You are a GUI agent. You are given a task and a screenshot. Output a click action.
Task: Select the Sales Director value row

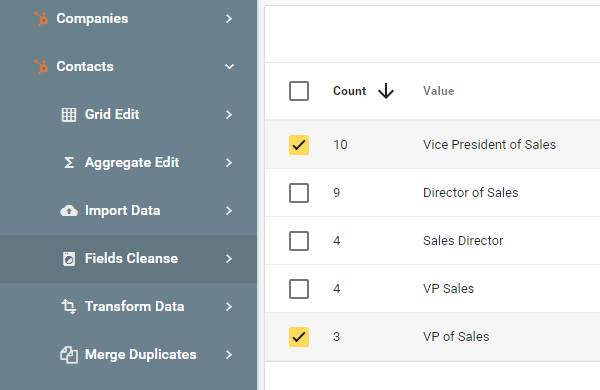pos(432,241)
